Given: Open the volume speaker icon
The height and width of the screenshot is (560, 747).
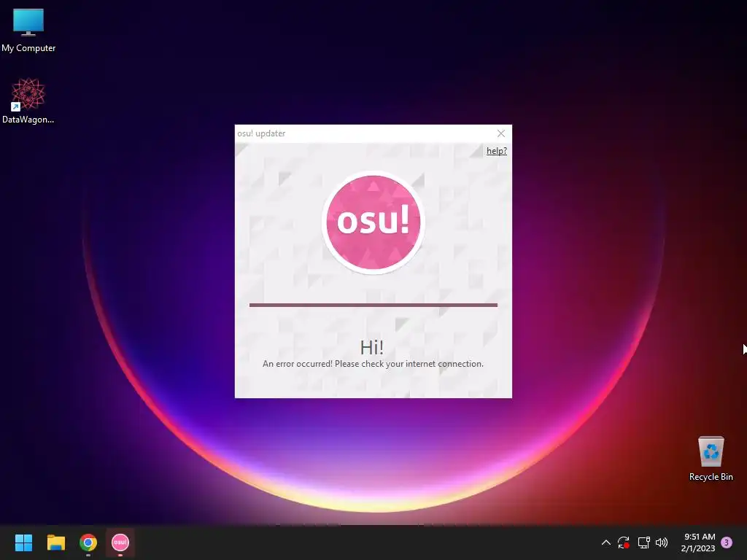Looking at the screenshot, I should 662,542.
